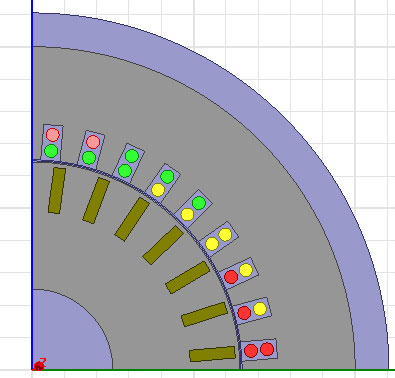
Task: Select the yellow coil just above the double-red slot
Action: [260, 309]
